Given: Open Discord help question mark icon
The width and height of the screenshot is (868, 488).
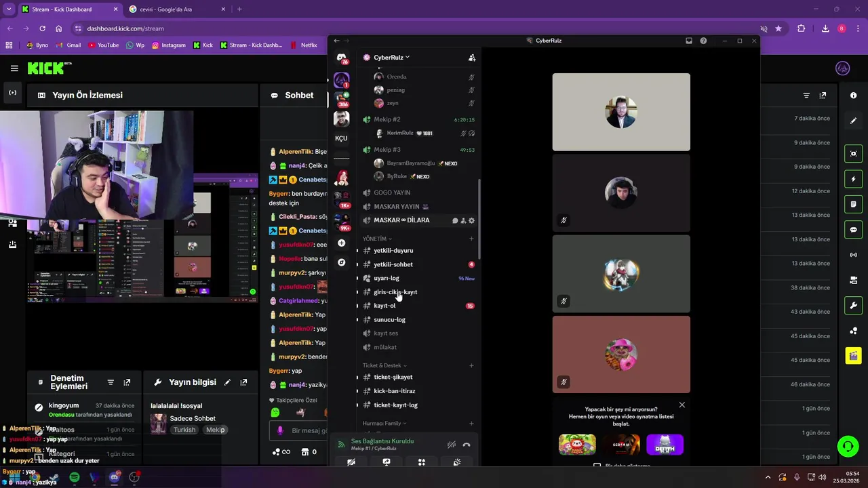Looking at the screenshot, I should point(703,41).
